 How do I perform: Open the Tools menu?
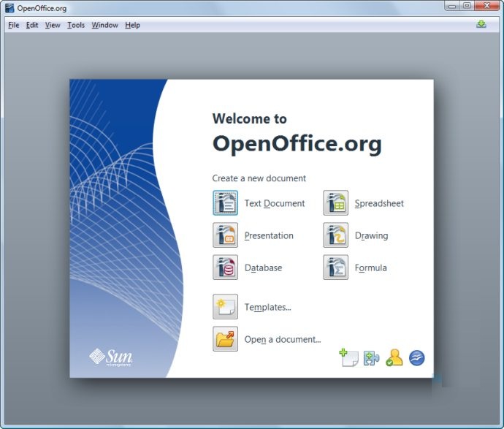(76, 25)
